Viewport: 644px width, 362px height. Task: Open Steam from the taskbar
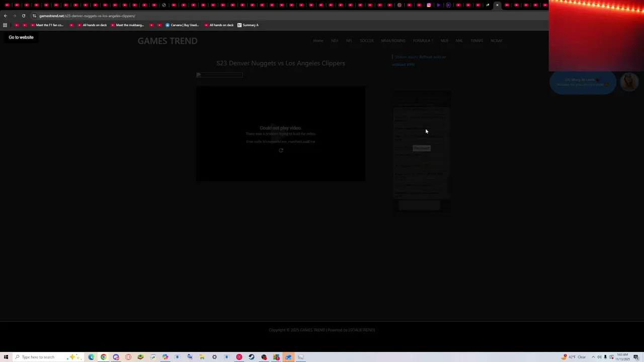click(x=252, y=357)
